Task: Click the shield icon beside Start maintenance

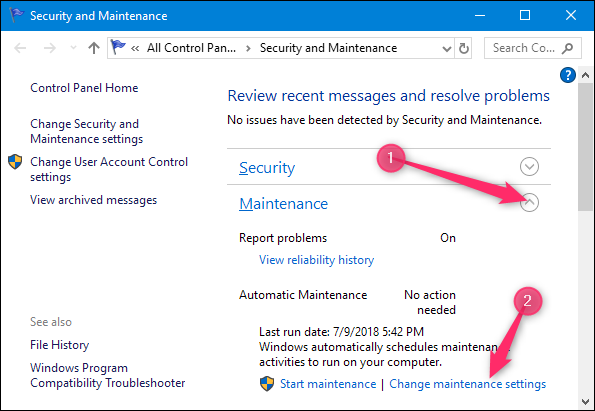Action: 267,384
